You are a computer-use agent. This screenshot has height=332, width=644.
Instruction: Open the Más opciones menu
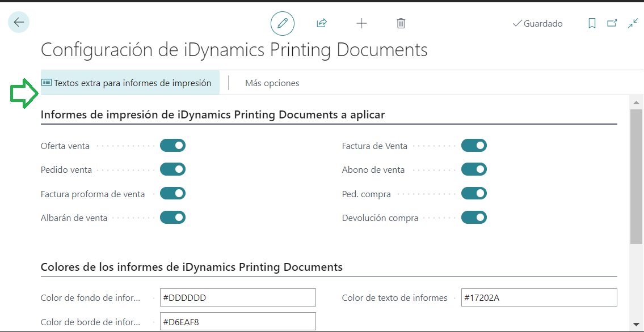pos(272,83)
